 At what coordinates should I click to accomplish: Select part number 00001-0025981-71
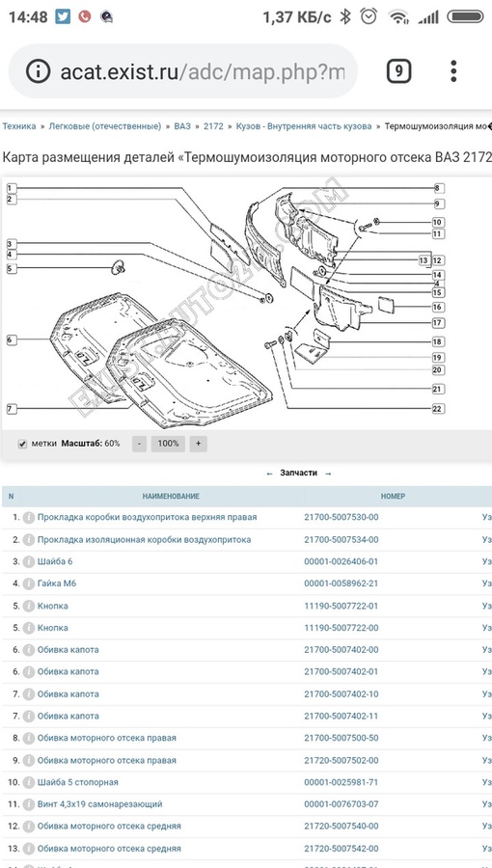pyautogui.click(x=342, y=782)
